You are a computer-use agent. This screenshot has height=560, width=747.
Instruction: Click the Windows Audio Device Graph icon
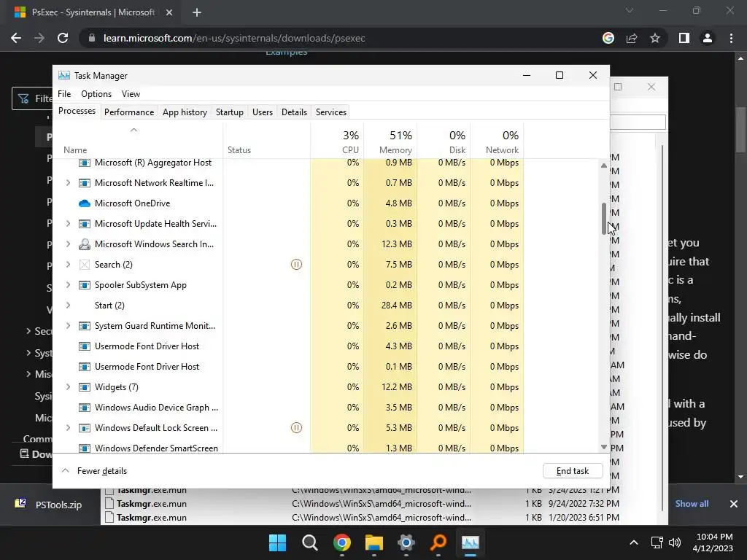tap(85, 408)
